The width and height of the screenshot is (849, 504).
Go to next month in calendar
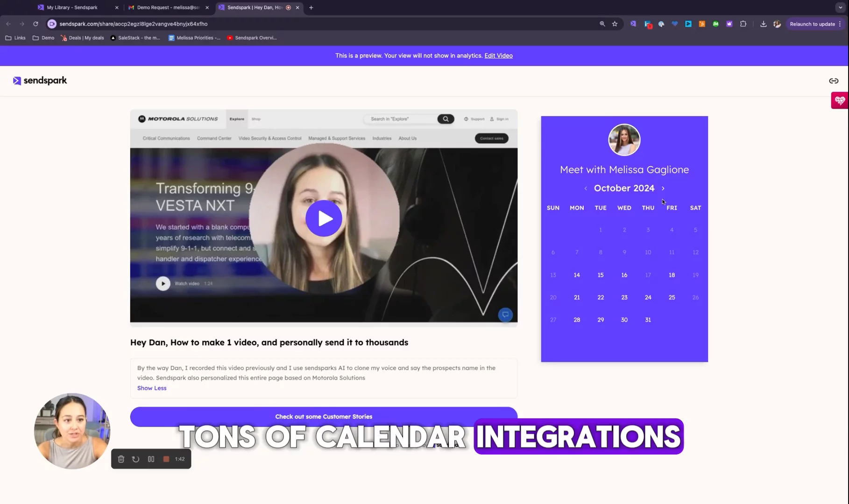tap(663, 189)
